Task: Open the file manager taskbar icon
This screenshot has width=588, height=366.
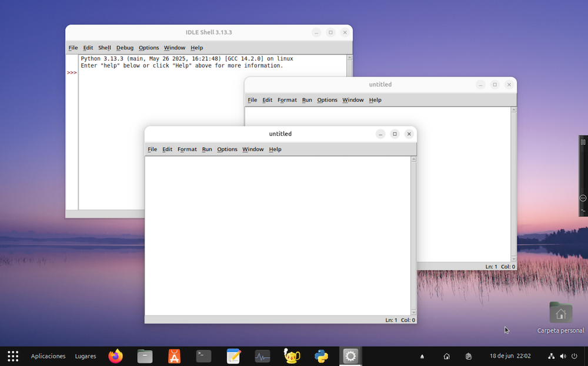Action: [x=145, y=356]
